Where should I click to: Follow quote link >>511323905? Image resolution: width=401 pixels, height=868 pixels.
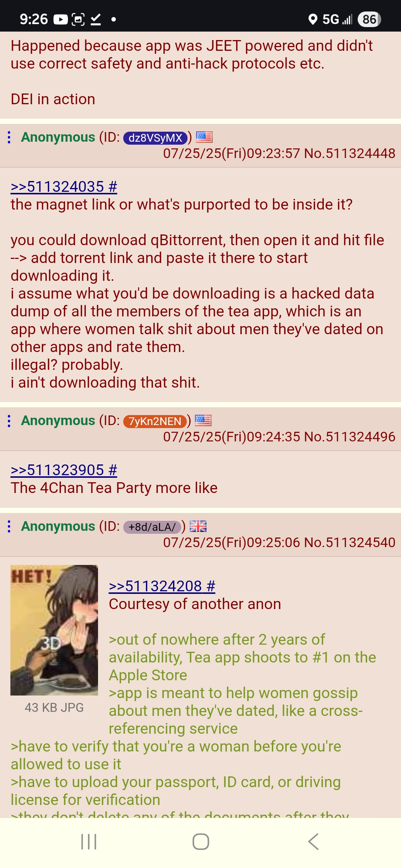64,470
